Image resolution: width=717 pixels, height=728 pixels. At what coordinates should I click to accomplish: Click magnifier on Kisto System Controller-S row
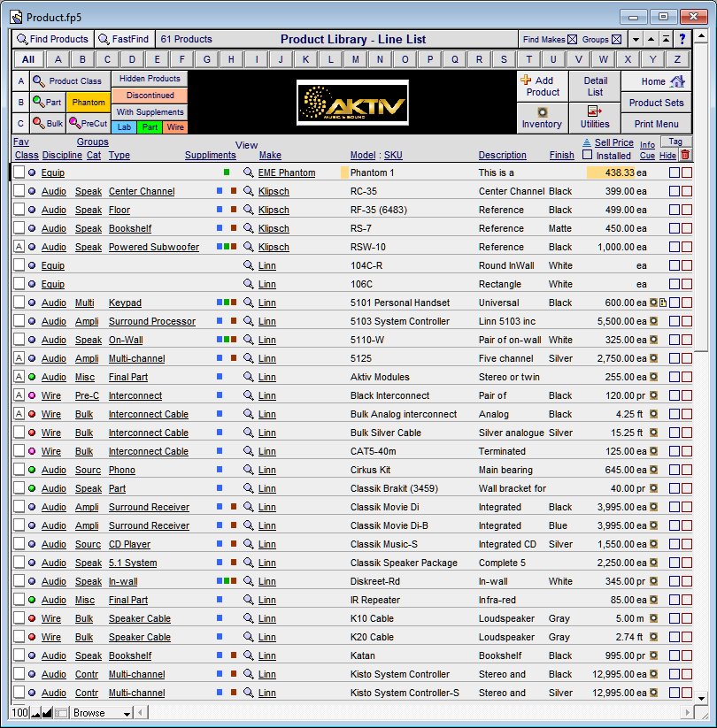pos(249,693)
